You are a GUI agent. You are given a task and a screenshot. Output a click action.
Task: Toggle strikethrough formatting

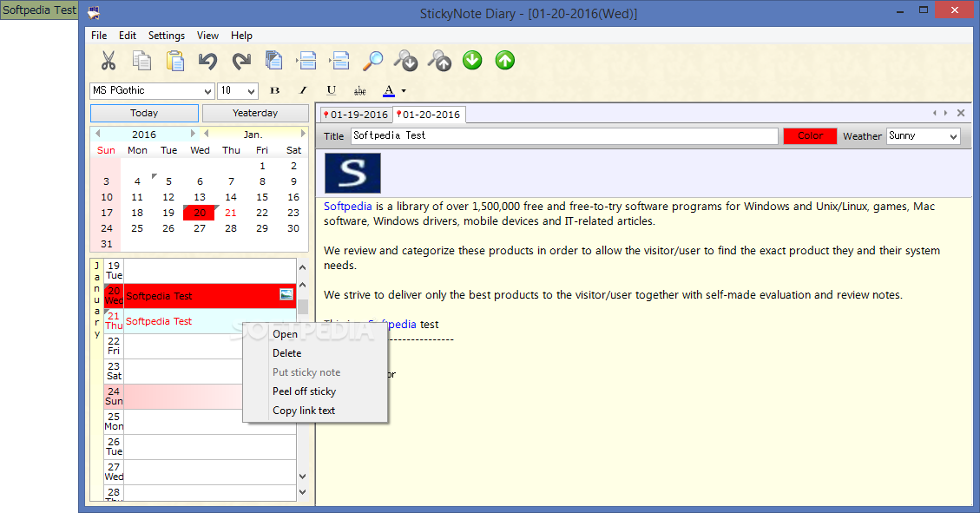point(360,91)
